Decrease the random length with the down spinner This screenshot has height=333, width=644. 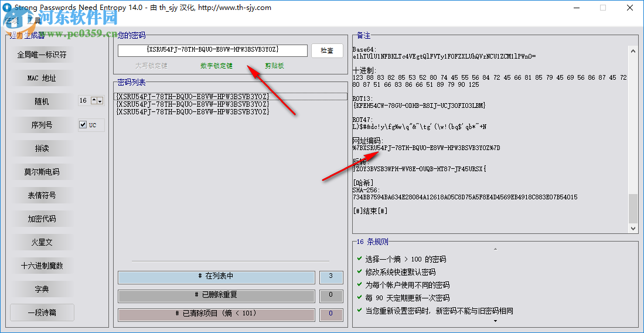(100, 100)
